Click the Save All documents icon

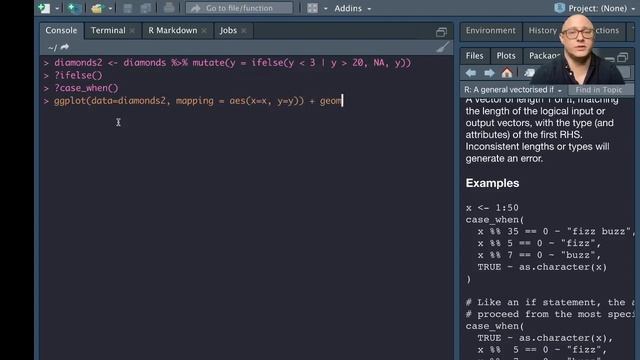(x=146, y=8)
